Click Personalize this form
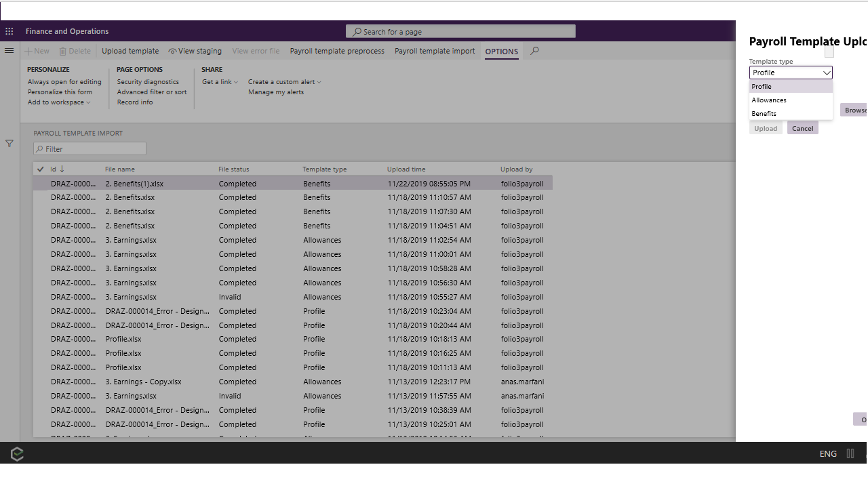The width and height of the screenshot is (868, 488). 60,92
